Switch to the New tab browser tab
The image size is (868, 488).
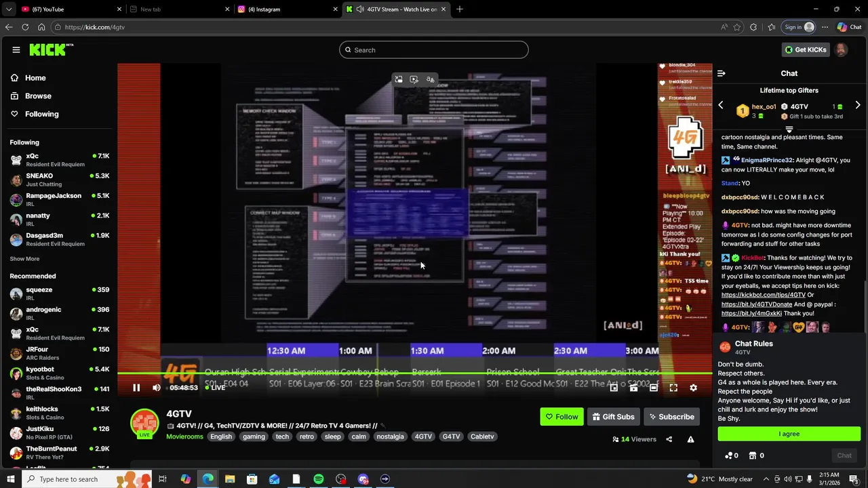click(x=180, y=9)
